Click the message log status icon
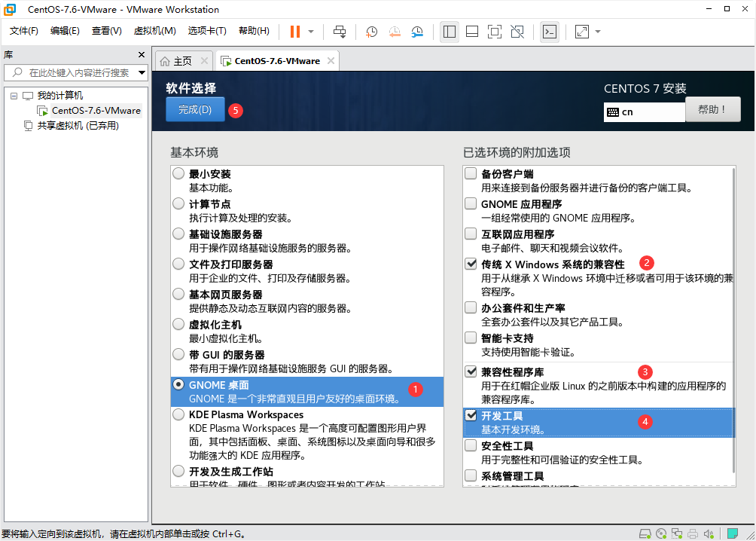Image resolution: width=756 pixels, height=541 pixels. tap(733, 533)
